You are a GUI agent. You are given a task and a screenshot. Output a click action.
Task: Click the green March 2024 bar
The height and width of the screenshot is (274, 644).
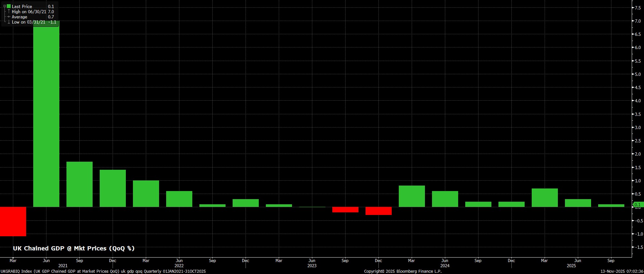412,196
